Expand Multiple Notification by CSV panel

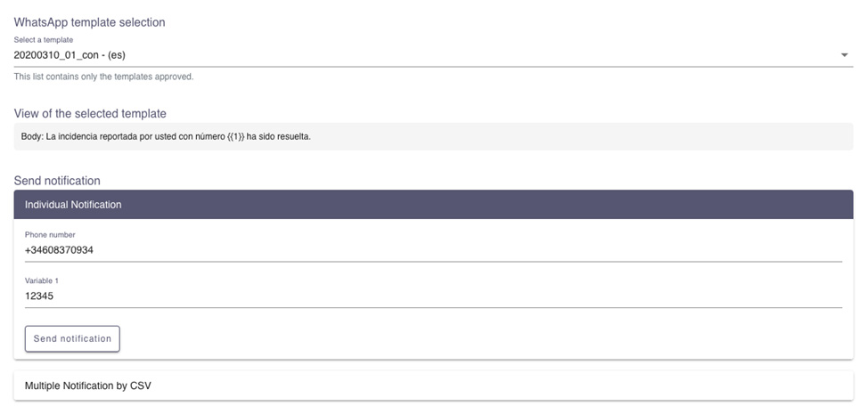(x=433, y=386)
